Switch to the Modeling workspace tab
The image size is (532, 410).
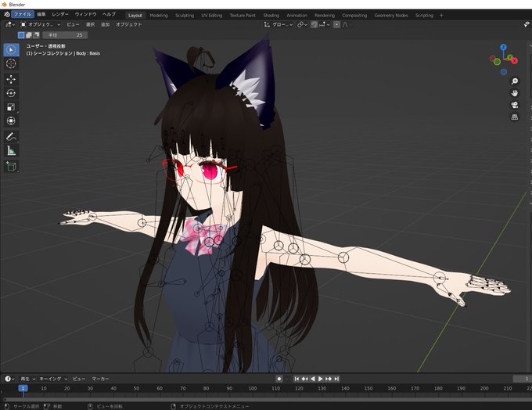tap(159, 16)
